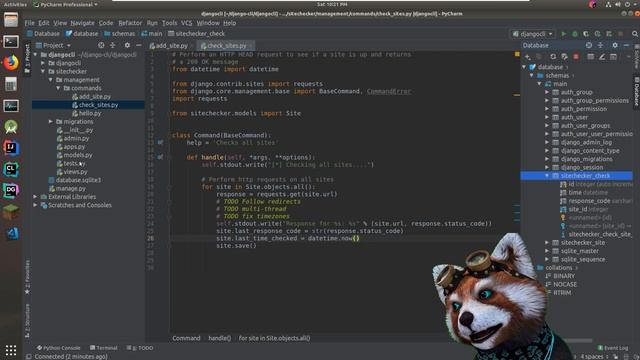Open the query console icon in Database toolbar
The height and width of the screenshot is (360, 640).
[x=613, y=57]
